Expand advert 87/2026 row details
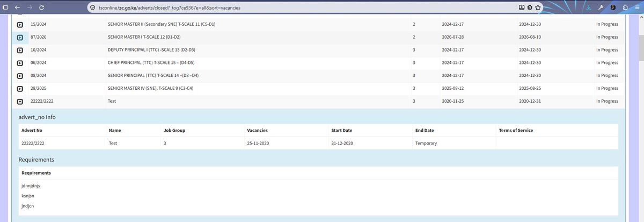Image resolution: width=644 pixels, height=222 pixels. tap(20, 38)
